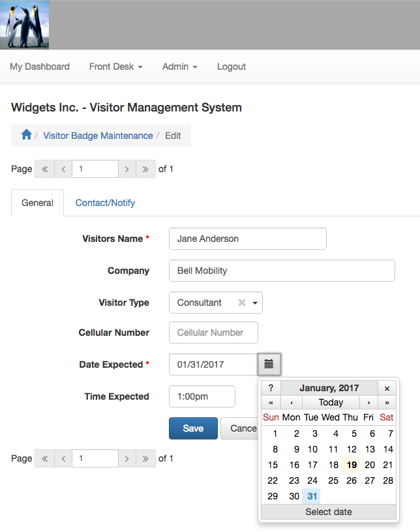Go to previous year in calendar
Screen dimensions: 420x532
[271, 402]
